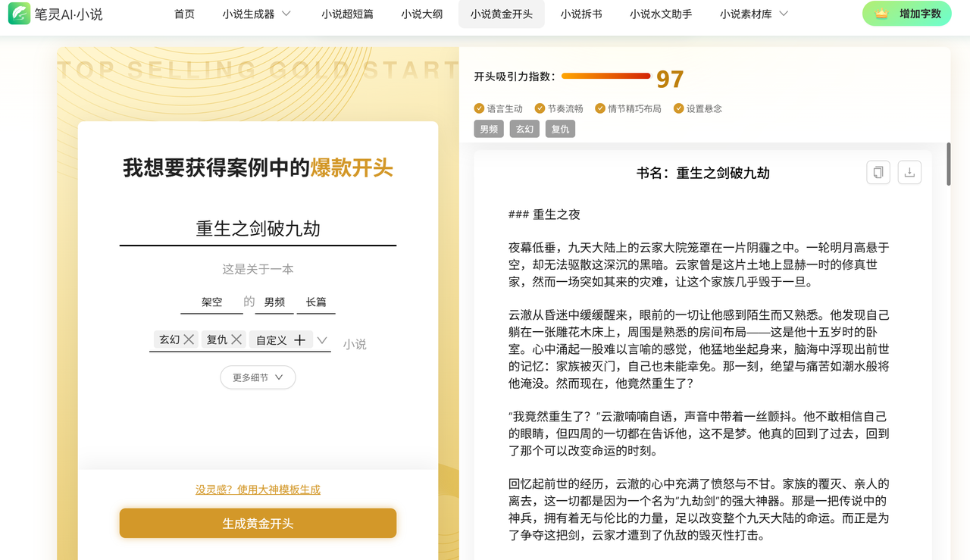The width and height of the screenshot is (970, 560).
Task: Remove the 复仇 tag with its X
Action: (x=236, y=339)
